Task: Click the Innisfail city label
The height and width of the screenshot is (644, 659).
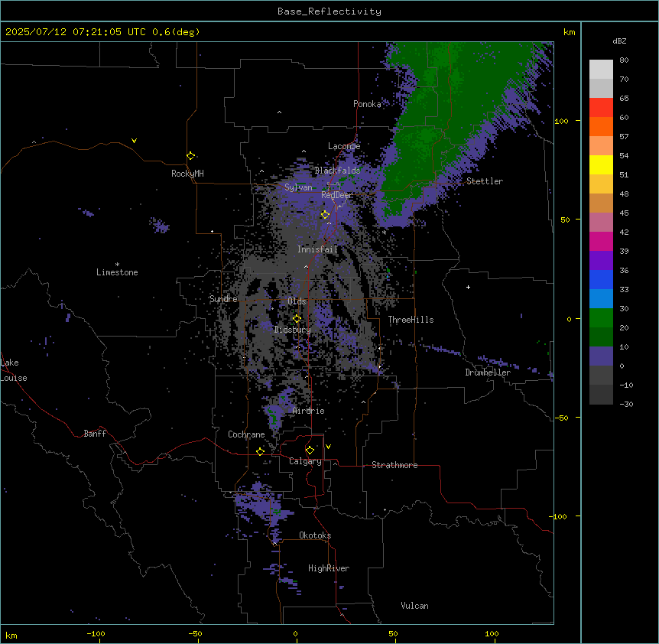Action: tap(318, 249)
